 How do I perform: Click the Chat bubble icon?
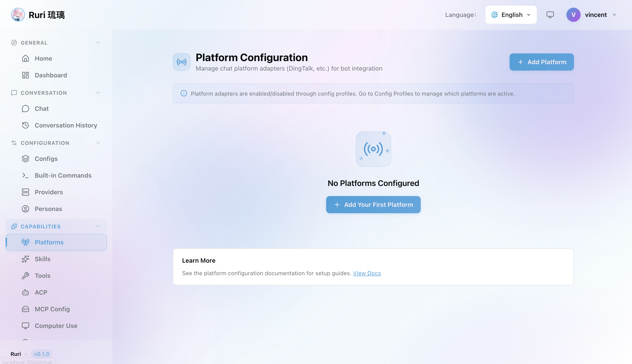click(25, 109)
